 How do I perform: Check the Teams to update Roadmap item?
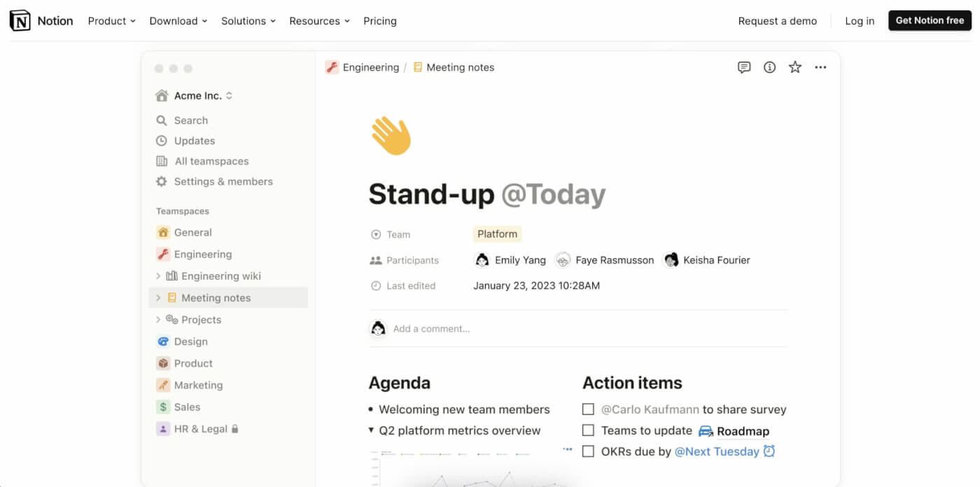pyautogui.click(x=588, y=430)
